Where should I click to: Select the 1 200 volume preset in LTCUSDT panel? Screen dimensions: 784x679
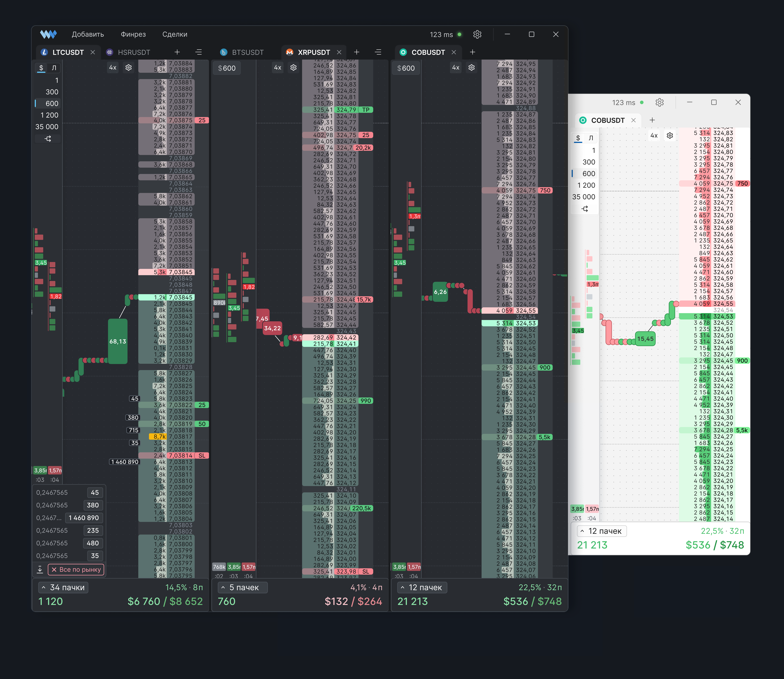(49, 115)
